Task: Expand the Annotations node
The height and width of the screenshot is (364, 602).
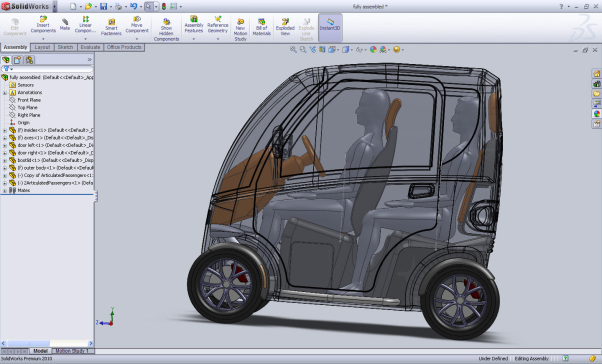Action: 5,93
